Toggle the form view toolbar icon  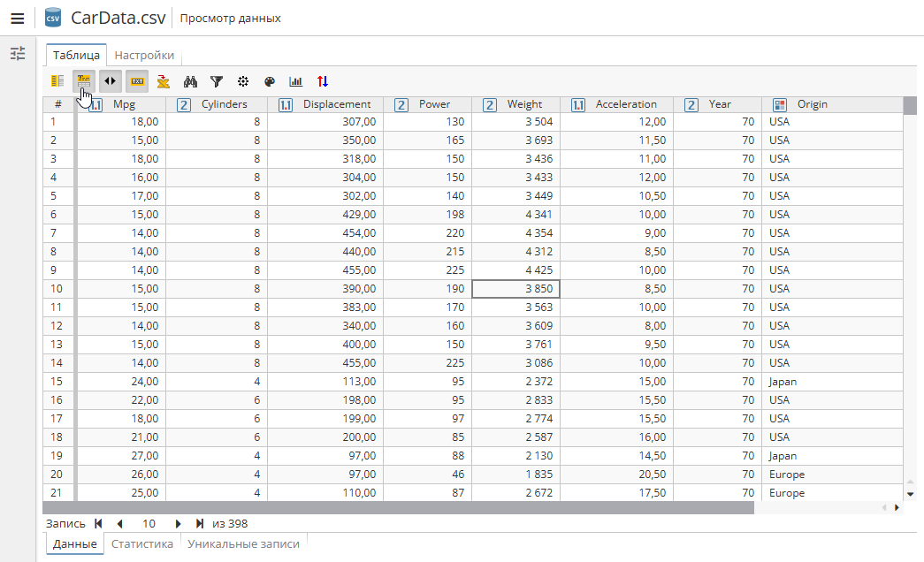click(57, 81)
